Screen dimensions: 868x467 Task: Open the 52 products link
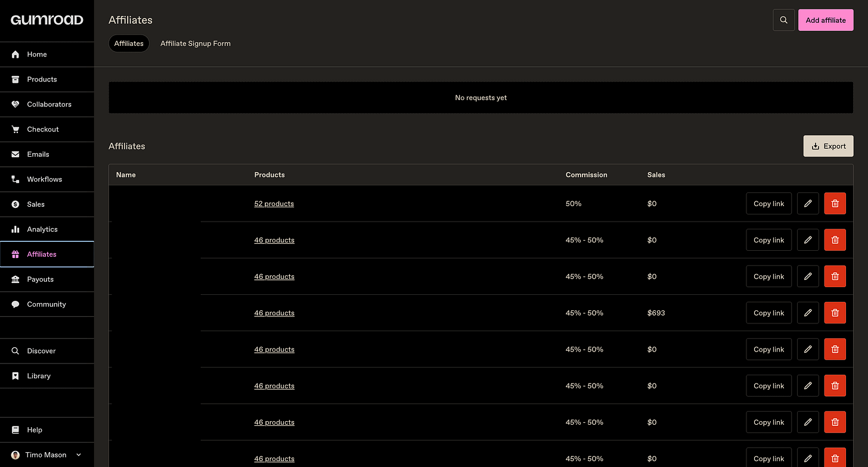click(274, 204)
